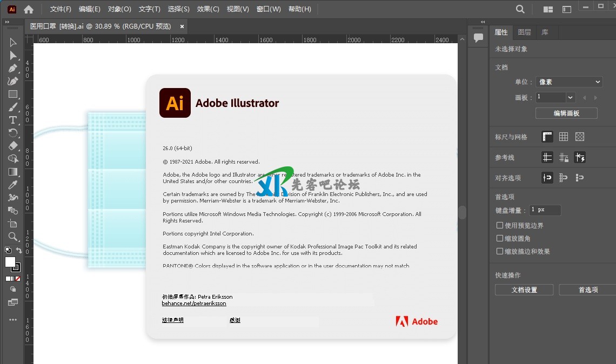616x364 pixels.
Task: Toggle 缩放描边和效果 checkbox
Action: 500,251
